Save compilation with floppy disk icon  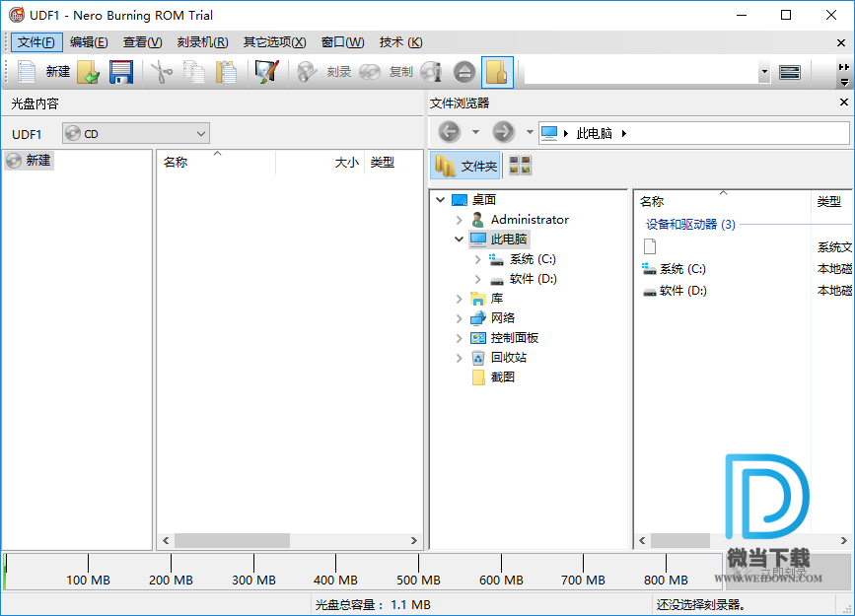click(x=121, y=72)
